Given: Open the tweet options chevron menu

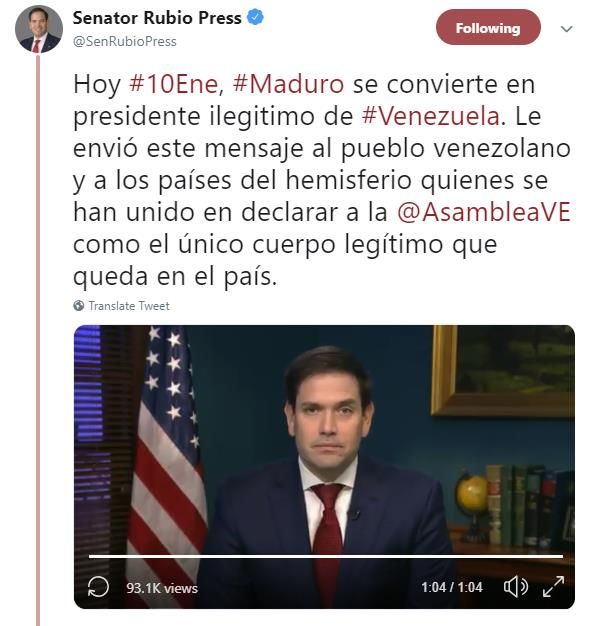Looking at the screenshot, I should pyautogui.click(x=566, y=29).
